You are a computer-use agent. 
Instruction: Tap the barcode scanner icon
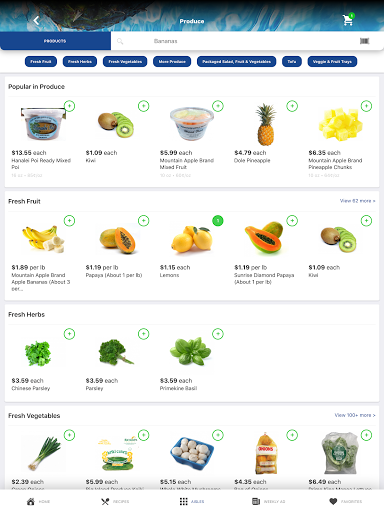pos(364,41)
